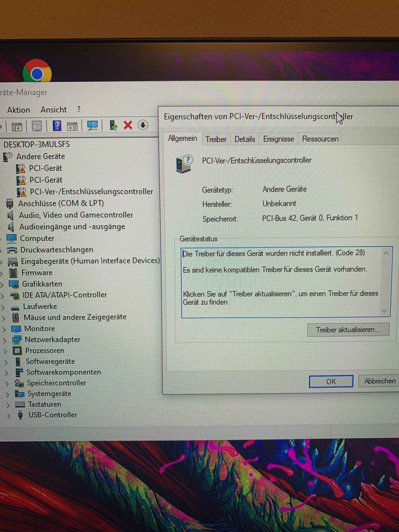Scan for hardware changes monitor icon
The height and width of the screenshot is (532, 399).
pos(92,126)
